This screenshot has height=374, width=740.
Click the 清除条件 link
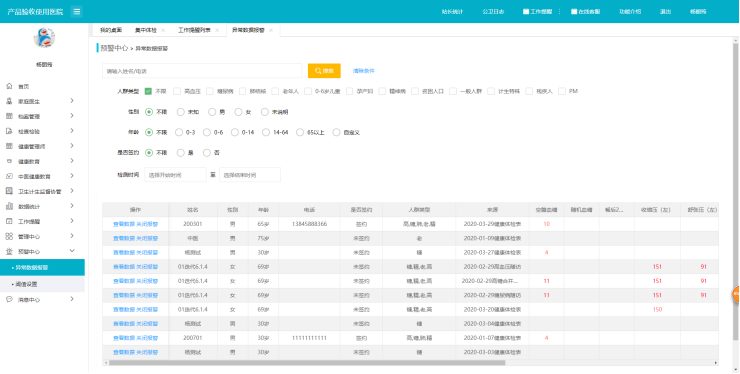[364, 71]
